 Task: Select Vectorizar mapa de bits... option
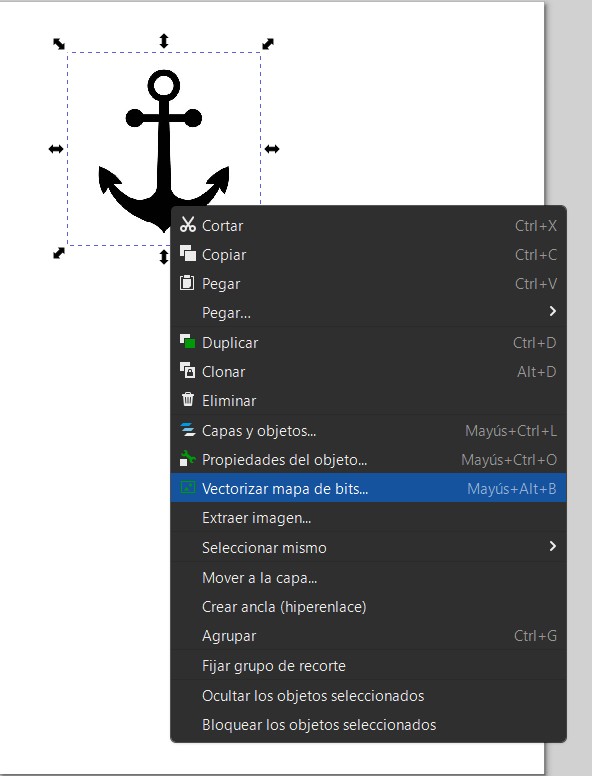coord(368,488)
